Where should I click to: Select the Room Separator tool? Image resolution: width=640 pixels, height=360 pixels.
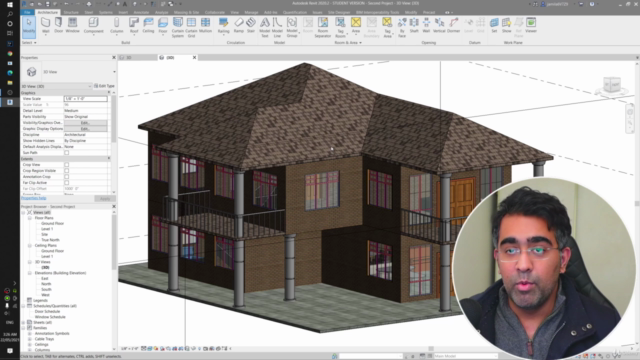pos(322,27)
